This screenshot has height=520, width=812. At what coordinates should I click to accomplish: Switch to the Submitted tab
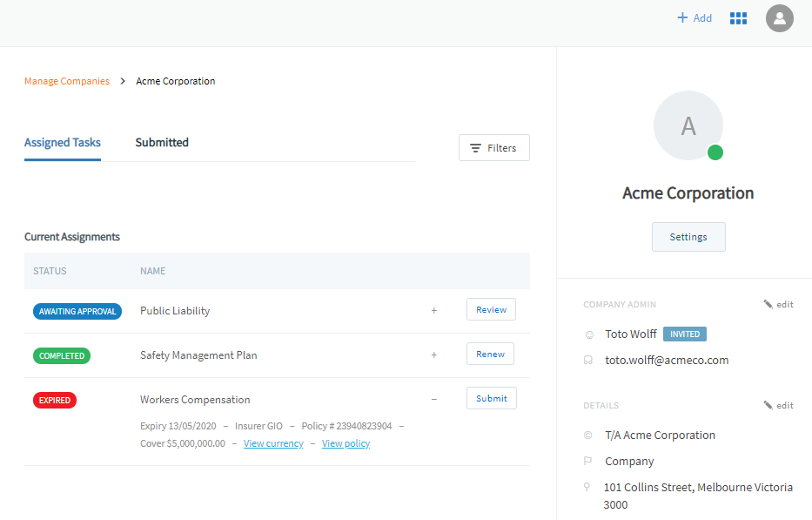[x=162, y=143]
